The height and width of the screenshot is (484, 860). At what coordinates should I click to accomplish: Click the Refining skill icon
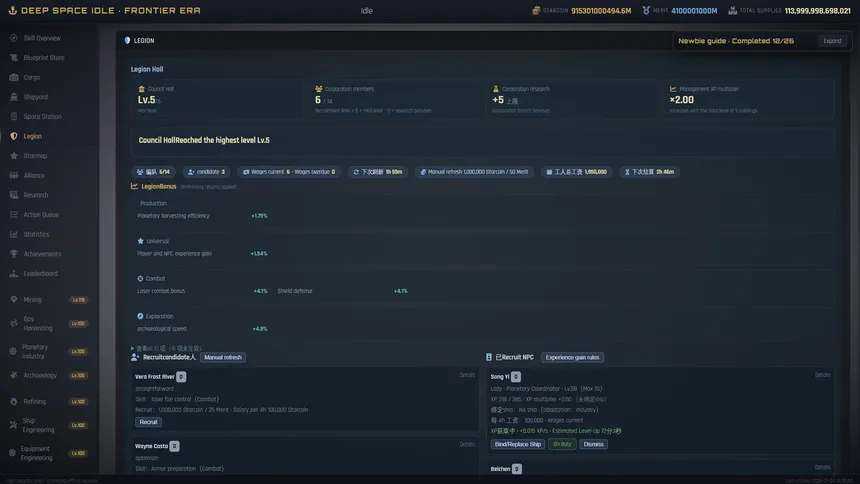point(14,402)
